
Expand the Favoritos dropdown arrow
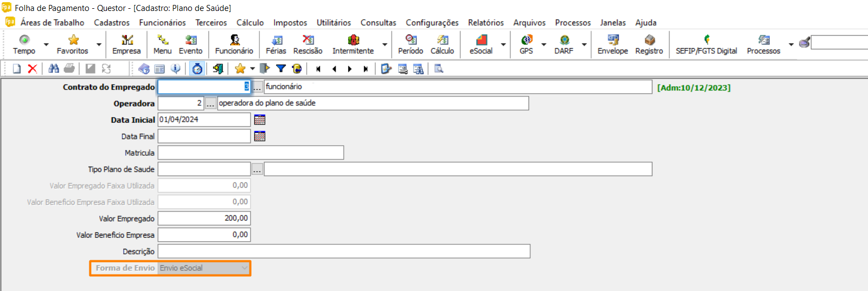[x=99, y=44]
